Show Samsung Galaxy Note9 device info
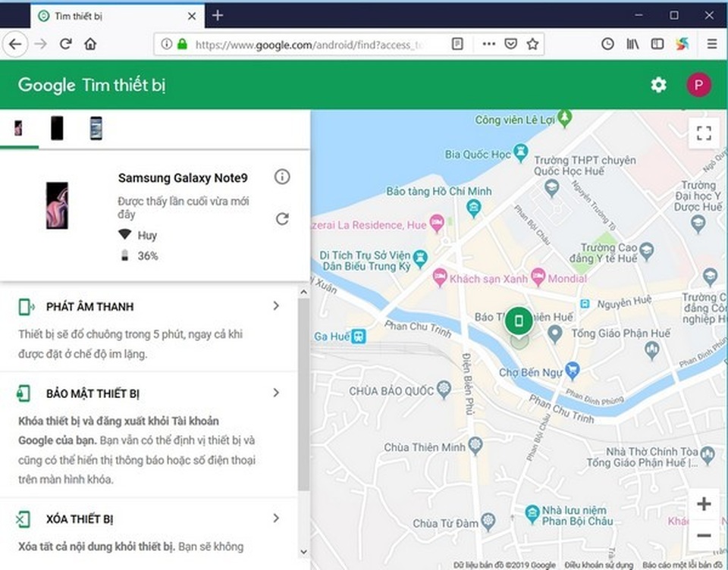728x570 pixels. (x=282, y=177)
